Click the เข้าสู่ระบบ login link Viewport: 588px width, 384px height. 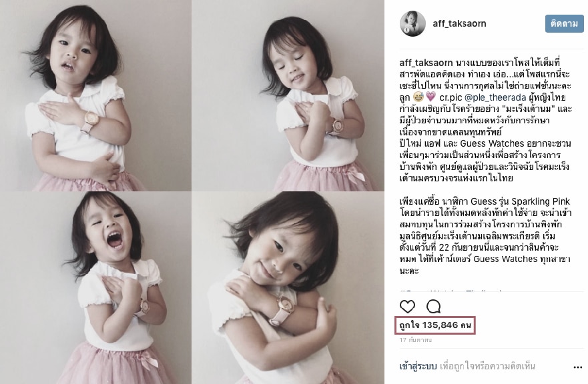[x=418, y=366]
